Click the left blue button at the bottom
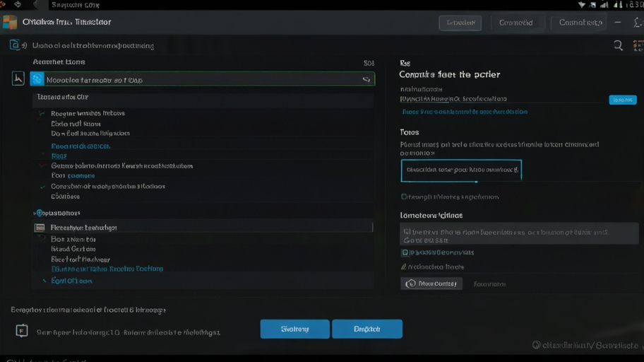Image resolution: width=644 pixels, height=362 pixels. 294,329
